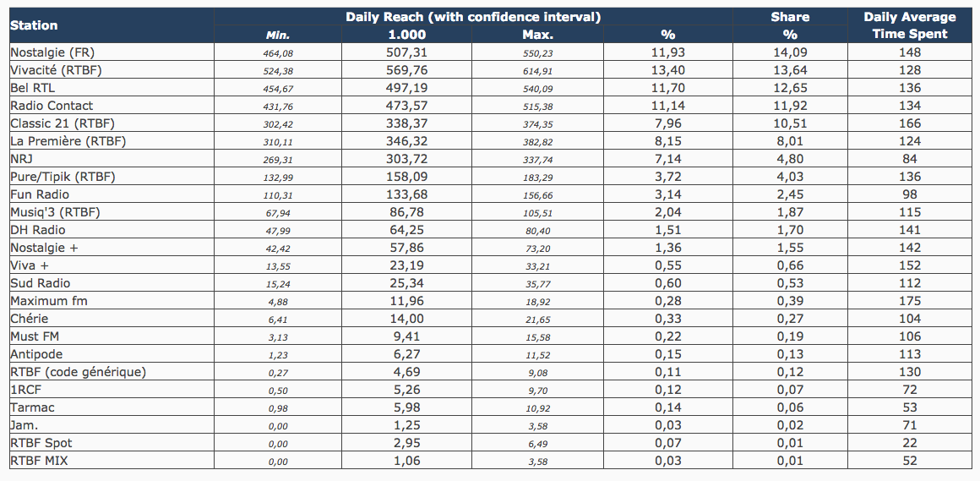The image size is (980, 481).
Task: Select the Bel RTL station cell
Action: [x=32, y=88]
